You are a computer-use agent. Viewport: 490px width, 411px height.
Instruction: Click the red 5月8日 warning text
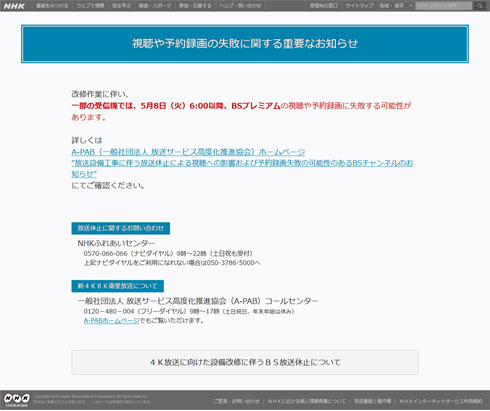pos(241,111)
